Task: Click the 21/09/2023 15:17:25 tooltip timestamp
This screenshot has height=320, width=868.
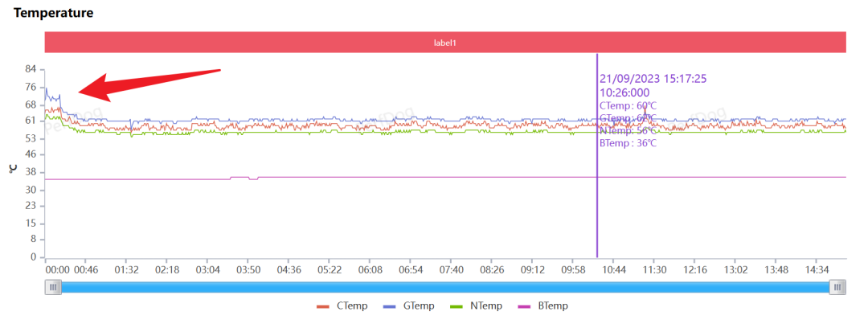Action: tap(653, 79)
